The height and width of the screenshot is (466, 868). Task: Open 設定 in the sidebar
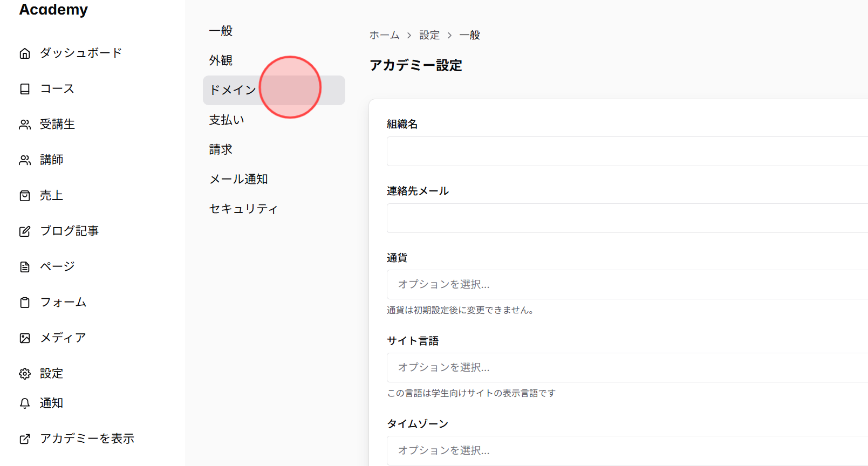(x=52, y=373)
